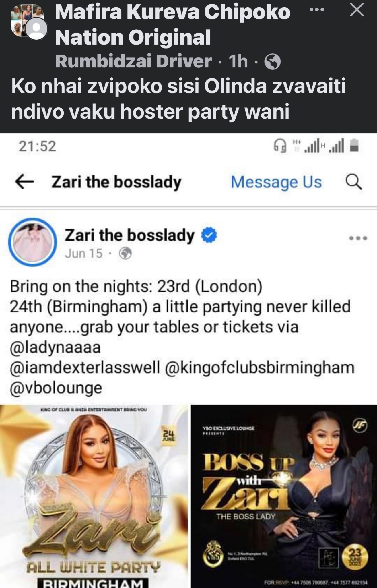Tap the public globe icon beside 1h

click(x=272, y=62)
